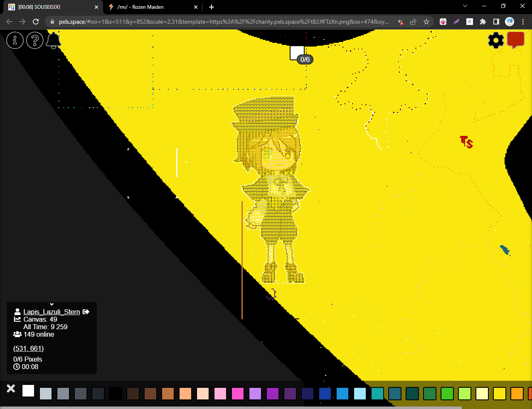Share this page from address bar
532x409 pixels.
point(413,22)
